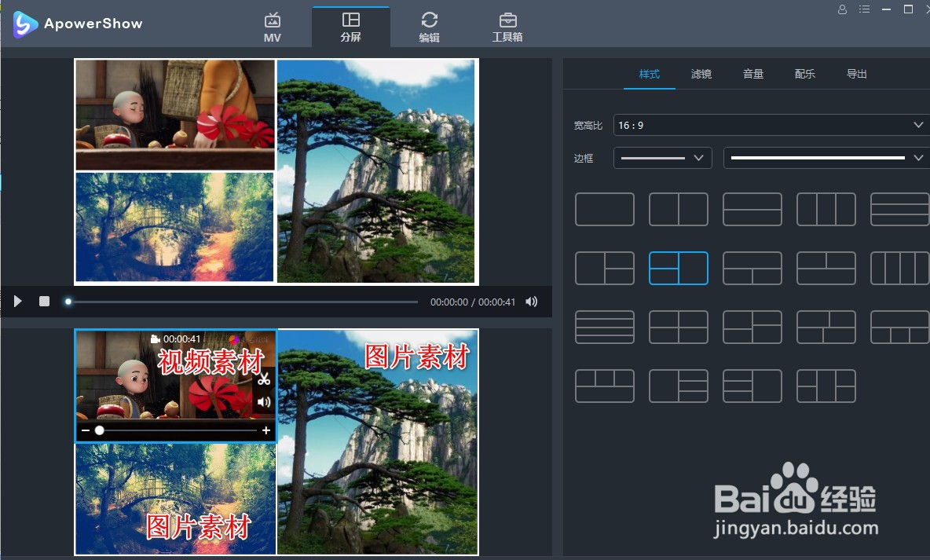The image size is (930, 560).
Task: Select the three horizontal rows layout
Action: click(x=899, y=209)
